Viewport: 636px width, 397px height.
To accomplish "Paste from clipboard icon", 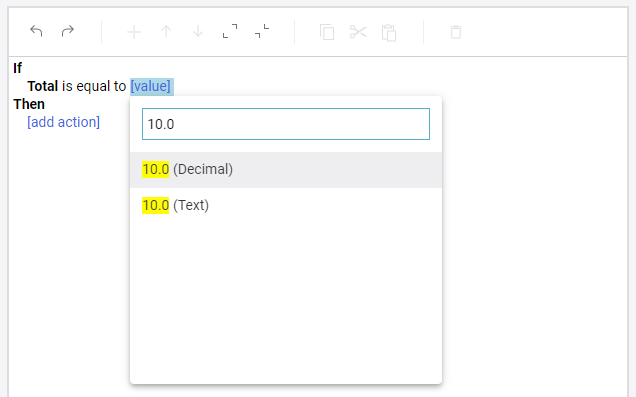I will pyautogui.click(x=389, y=32).
